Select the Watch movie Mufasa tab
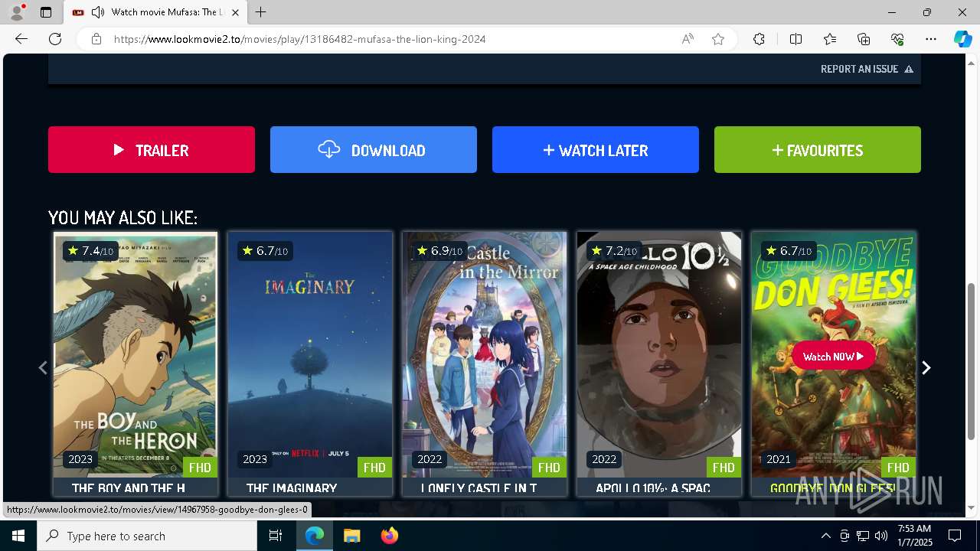The image size is (980, 551). pyautogui.click(x=156, y=12)
